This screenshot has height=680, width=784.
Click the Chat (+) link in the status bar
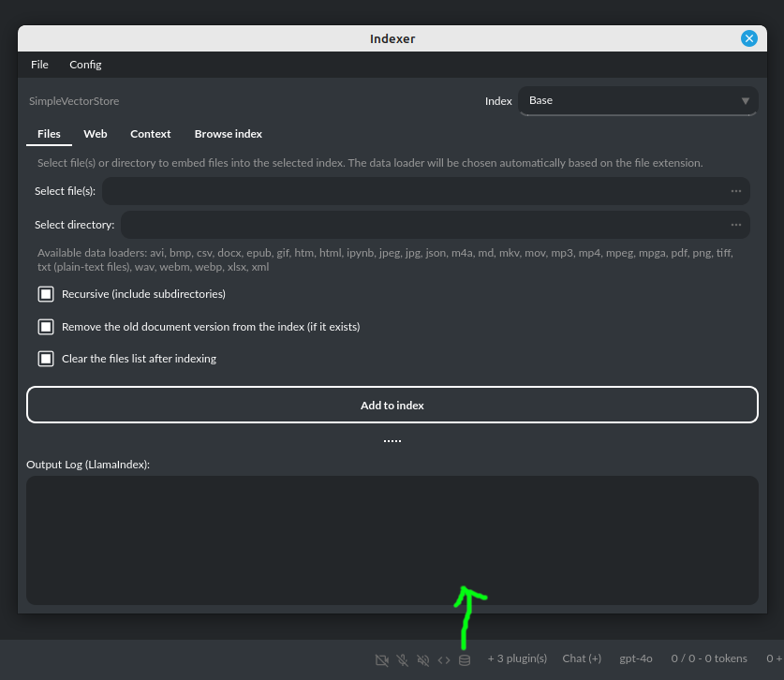(x=582, y=658)
